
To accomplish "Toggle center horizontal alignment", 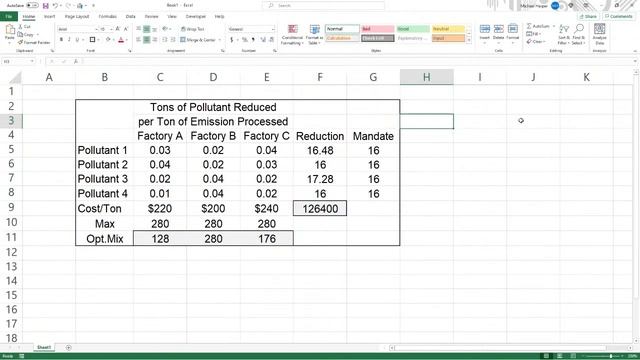I will tap(147, 40).
